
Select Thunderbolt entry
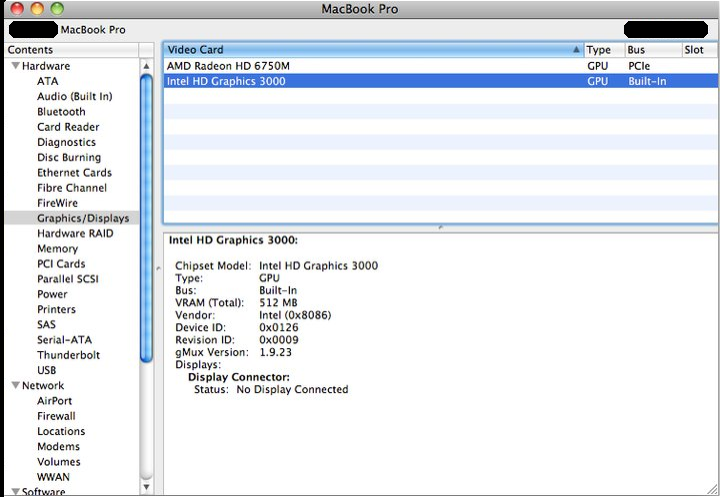pyautogui.click(x=68, y=355)
